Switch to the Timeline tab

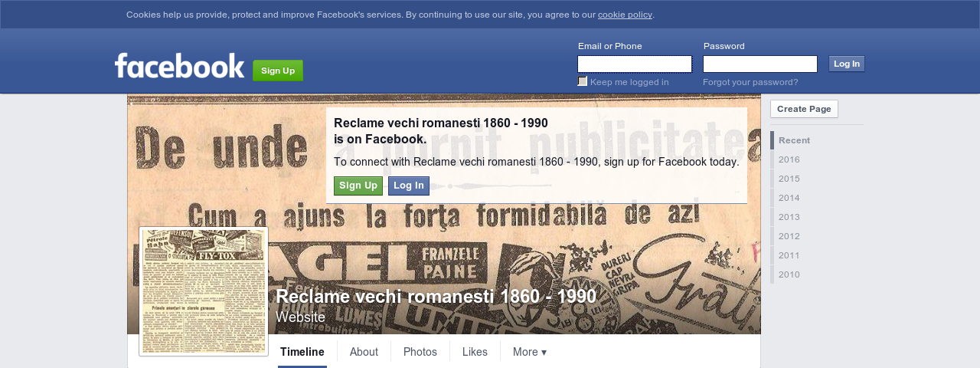[302, 352]
